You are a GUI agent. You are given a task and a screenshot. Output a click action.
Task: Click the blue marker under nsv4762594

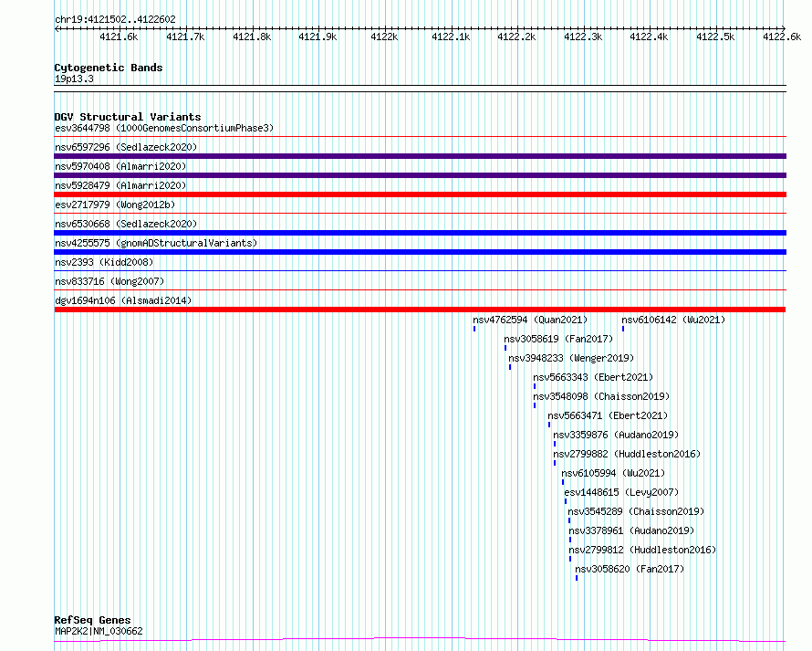(x=474, y=329)
